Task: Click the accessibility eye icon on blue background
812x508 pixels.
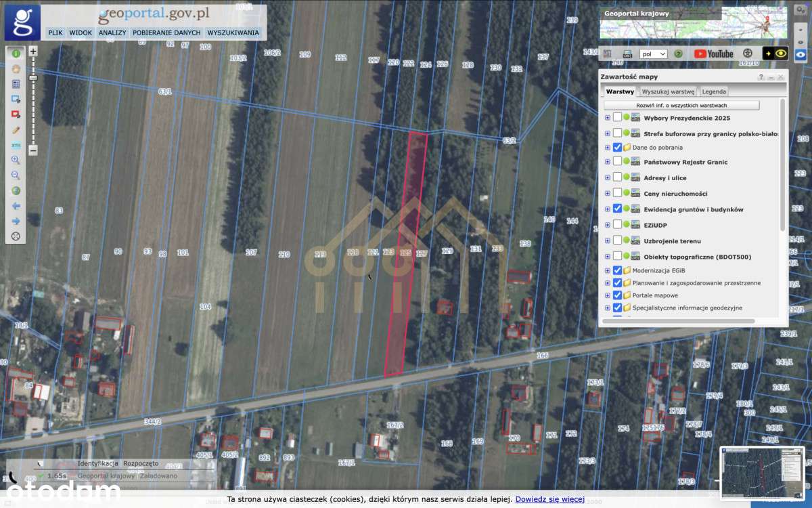Action: point(801,54)
